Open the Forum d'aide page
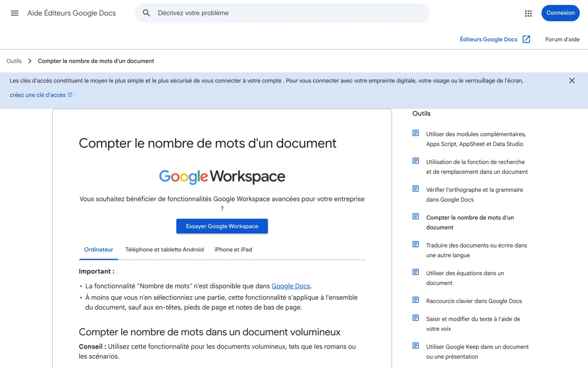588x368 pixels. (562, 40)
